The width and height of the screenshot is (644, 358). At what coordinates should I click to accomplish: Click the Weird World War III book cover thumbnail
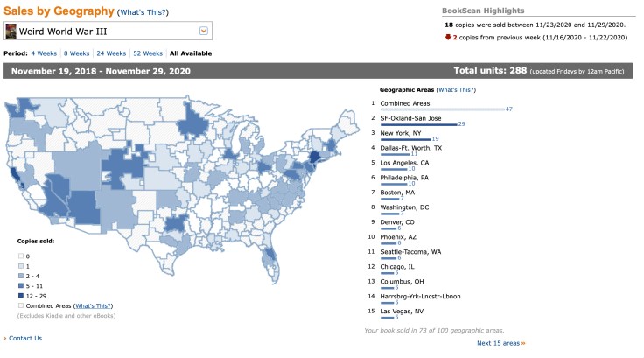click(11, 32)
